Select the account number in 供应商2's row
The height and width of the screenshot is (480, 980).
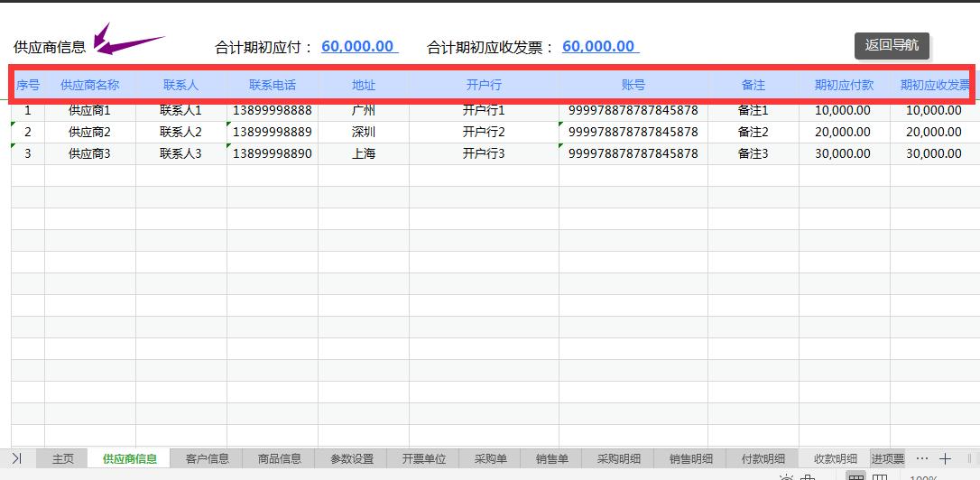(x=633, y=132)
